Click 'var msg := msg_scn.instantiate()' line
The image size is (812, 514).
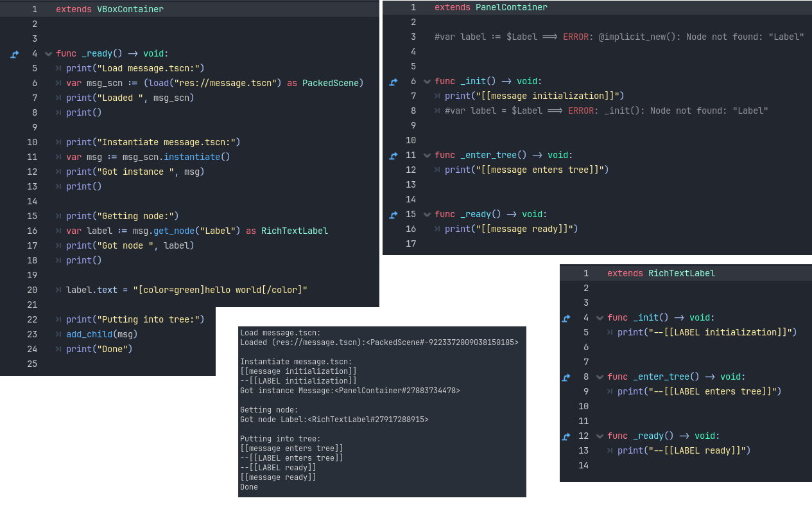148,157
